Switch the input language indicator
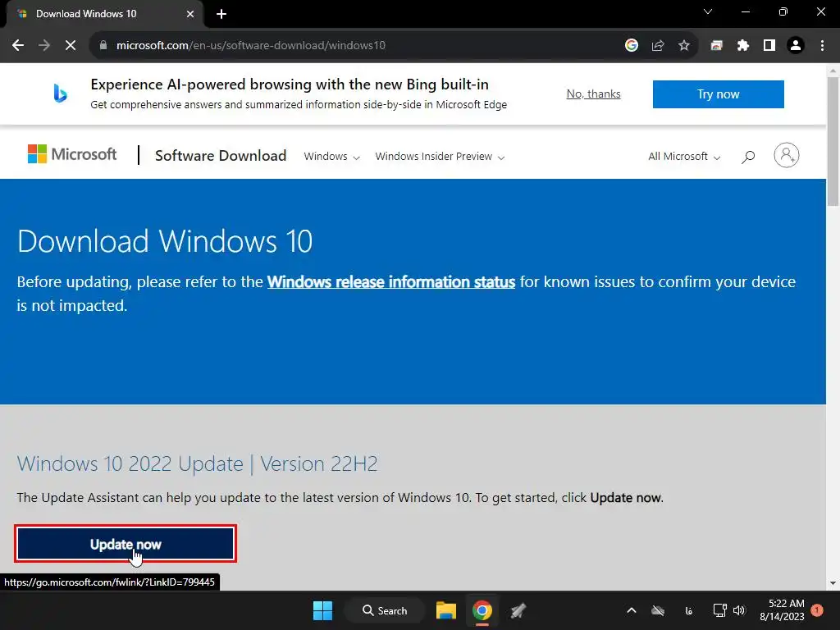The image size is (840, 630). coord(689,610)
